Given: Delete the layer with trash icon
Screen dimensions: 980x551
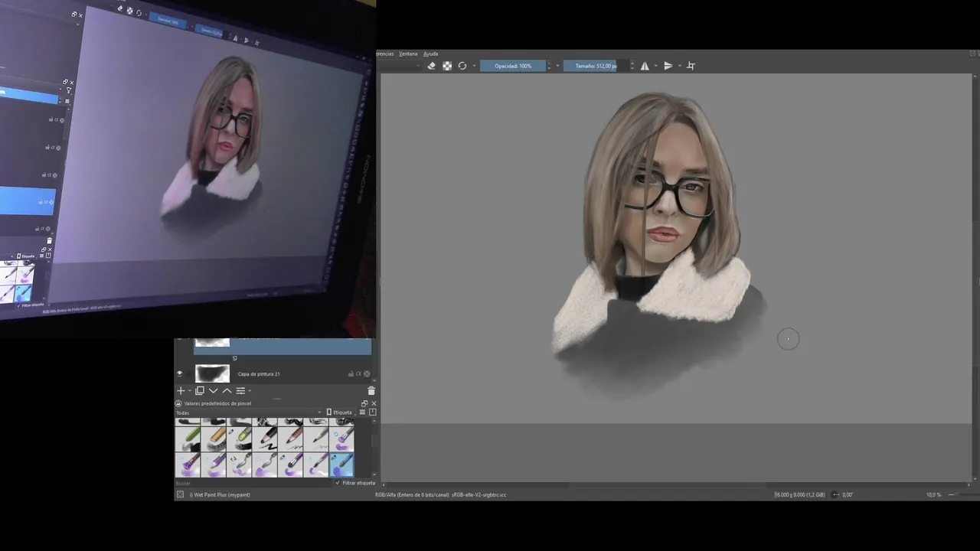Looking at the screenshot, I should pyautogui.click(x=371, y=390).
